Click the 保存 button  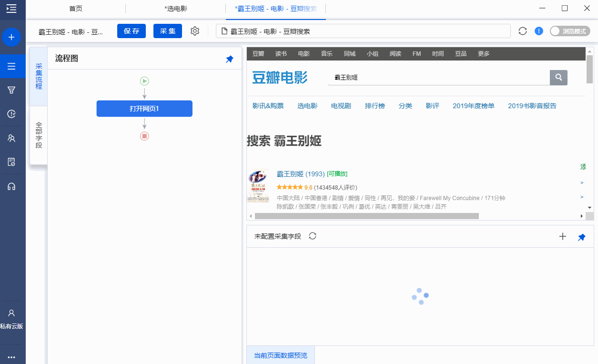132,31
